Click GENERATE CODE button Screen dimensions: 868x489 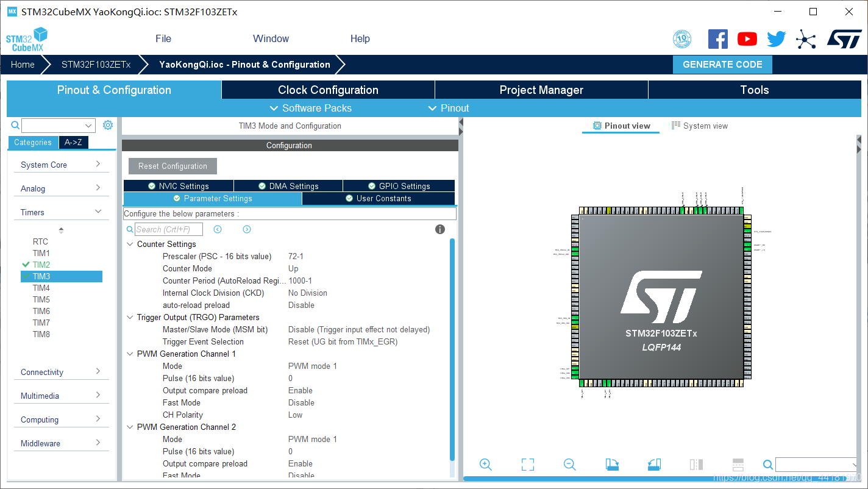point(722,65)
